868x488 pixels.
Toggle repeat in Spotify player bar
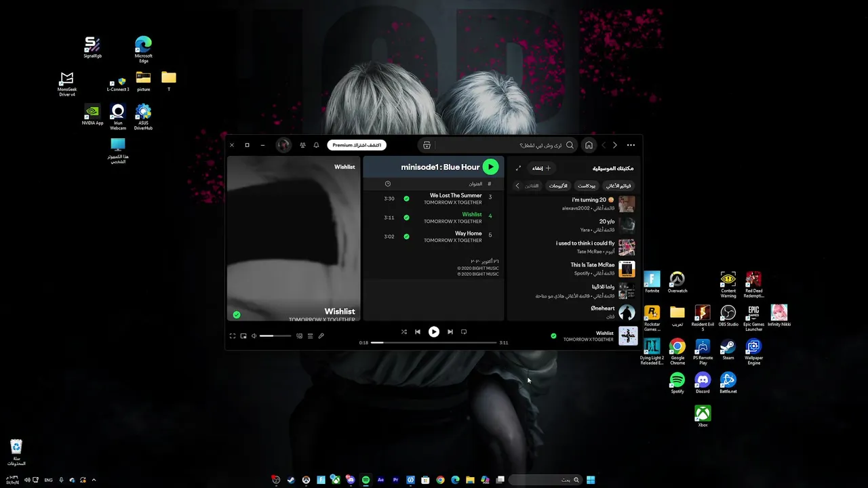(x=464, y=332)
